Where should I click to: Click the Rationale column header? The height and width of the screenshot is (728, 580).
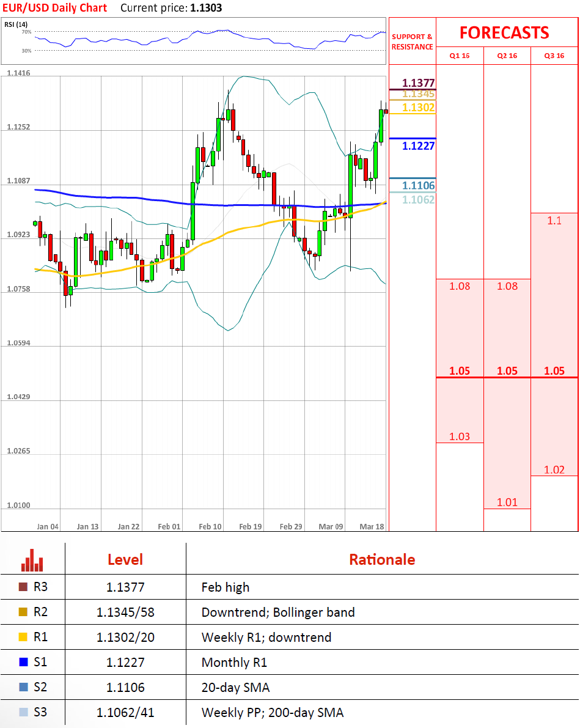[x=382, y=559]
